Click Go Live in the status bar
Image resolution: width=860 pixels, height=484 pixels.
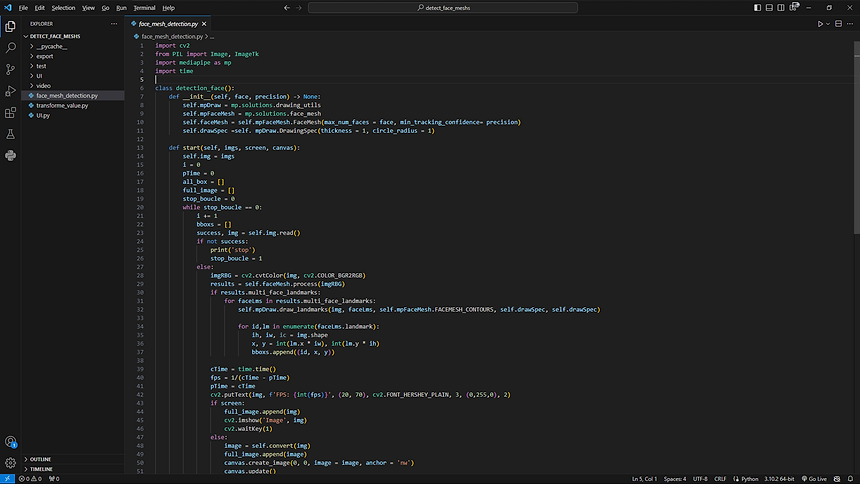(x=814, y=479)
